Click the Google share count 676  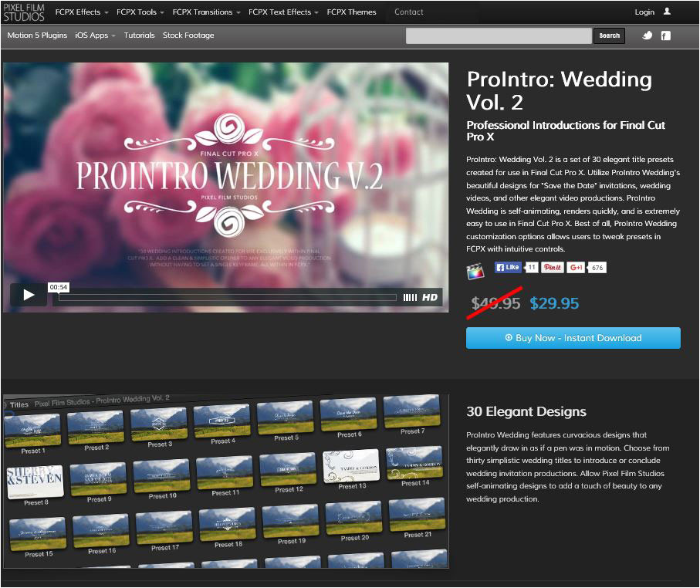click(x=597, y=268)
